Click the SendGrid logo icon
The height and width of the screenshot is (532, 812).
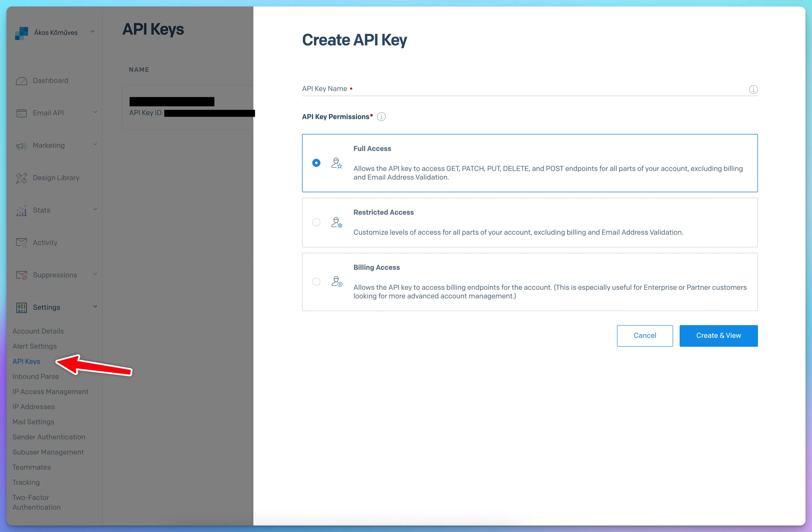(x=22, y=33)
